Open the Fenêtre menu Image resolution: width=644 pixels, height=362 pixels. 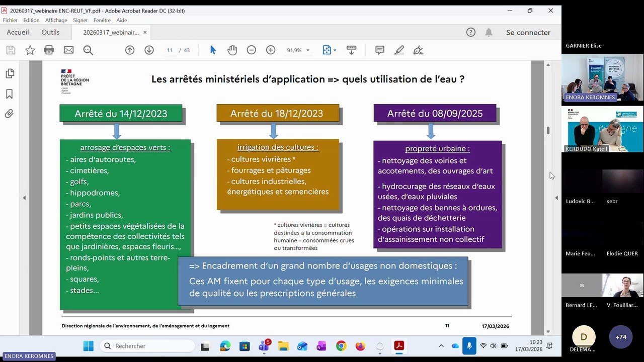[x=102, y=20]
